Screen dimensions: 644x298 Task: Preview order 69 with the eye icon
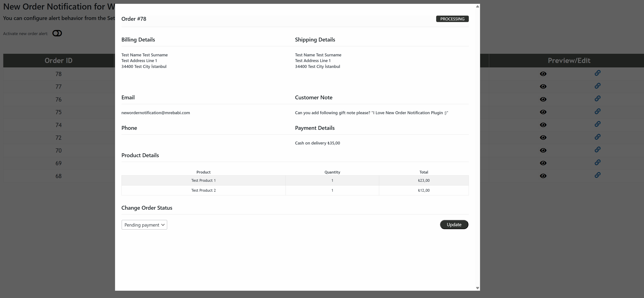click(543, 163)
